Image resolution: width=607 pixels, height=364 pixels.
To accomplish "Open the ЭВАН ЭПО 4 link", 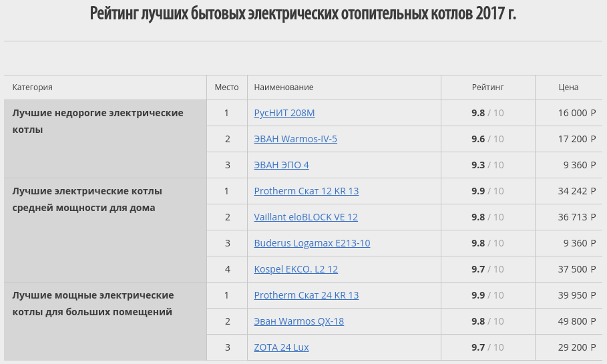I will [x=281, y=165].
